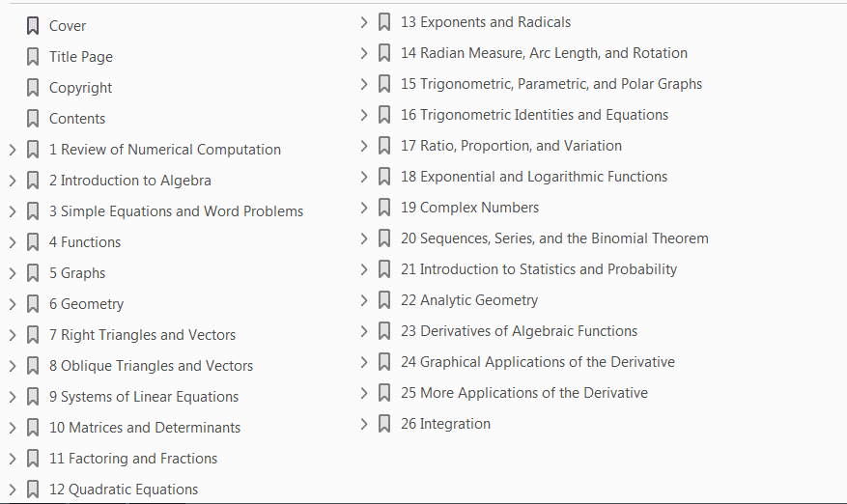Click bookmark icon for 6 Geometry
Viewport: 847px width, 504px height.
click(33, 303)
